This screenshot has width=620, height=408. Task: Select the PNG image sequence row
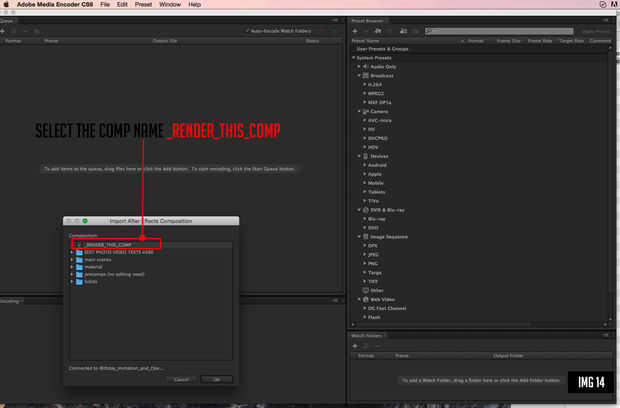point(480,263)
